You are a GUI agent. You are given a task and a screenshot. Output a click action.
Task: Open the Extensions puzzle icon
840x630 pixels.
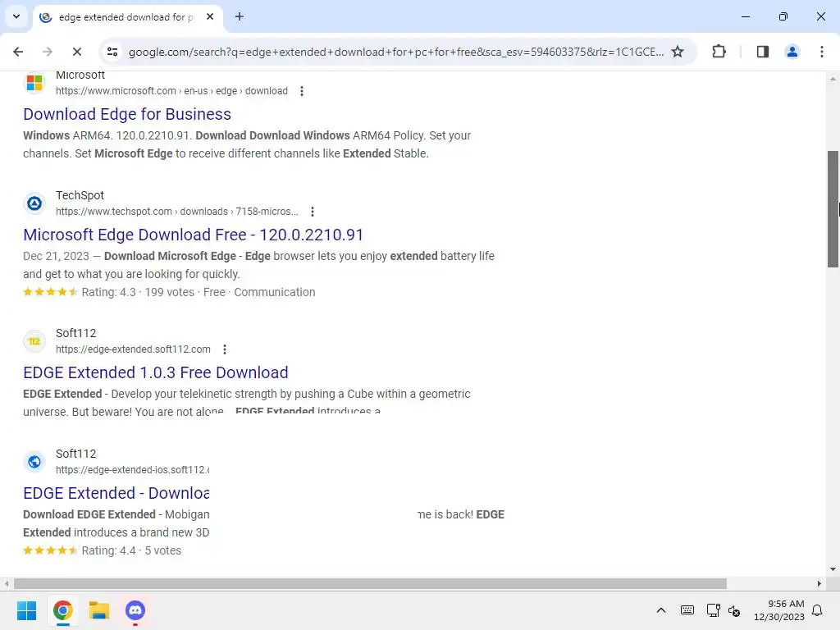pyautogui.click(x=719, y=52)
